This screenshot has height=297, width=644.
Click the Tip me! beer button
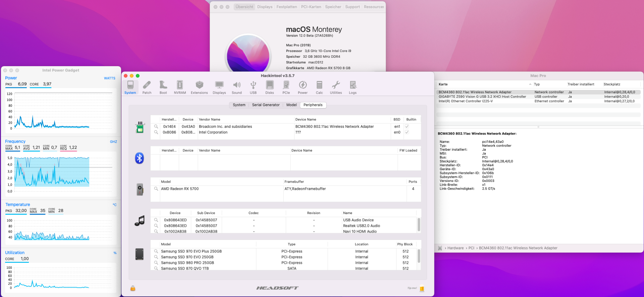[x=422, y=288]
